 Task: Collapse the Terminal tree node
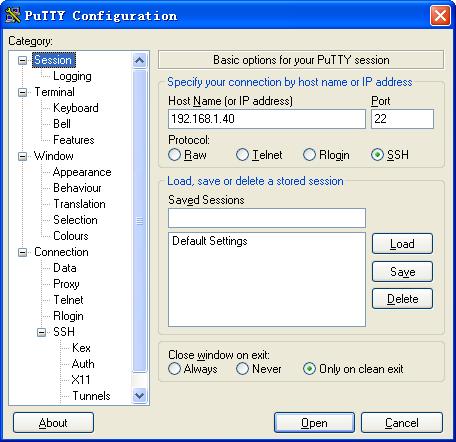click(22, 92)
